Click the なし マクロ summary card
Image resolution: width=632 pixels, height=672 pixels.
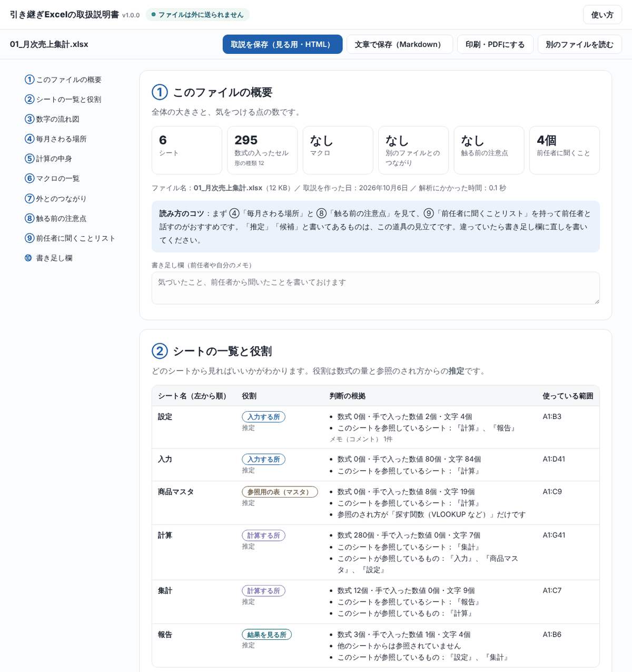pos(338,150)
